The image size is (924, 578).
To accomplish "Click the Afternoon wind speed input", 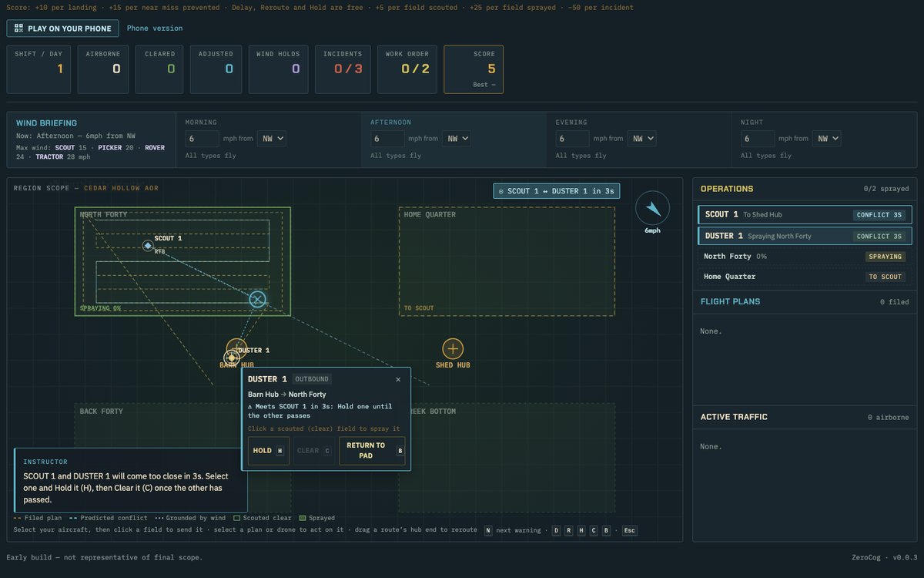I will pyautogui.click(x=387, y=139).
